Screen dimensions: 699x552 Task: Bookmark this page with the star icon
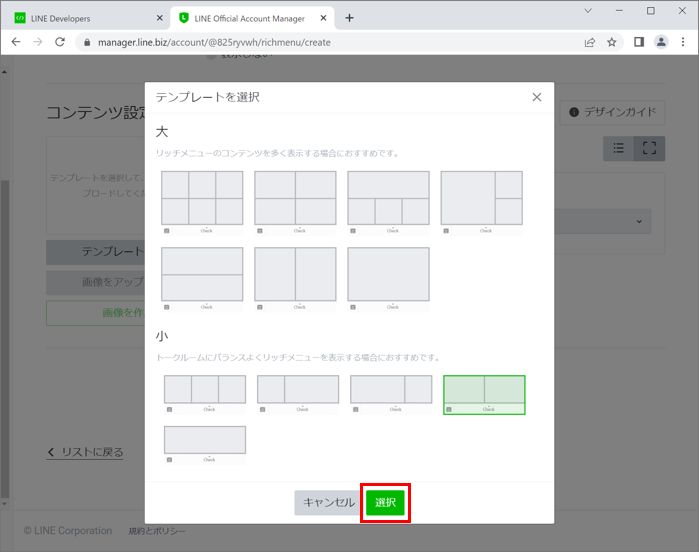pos(612,42)
